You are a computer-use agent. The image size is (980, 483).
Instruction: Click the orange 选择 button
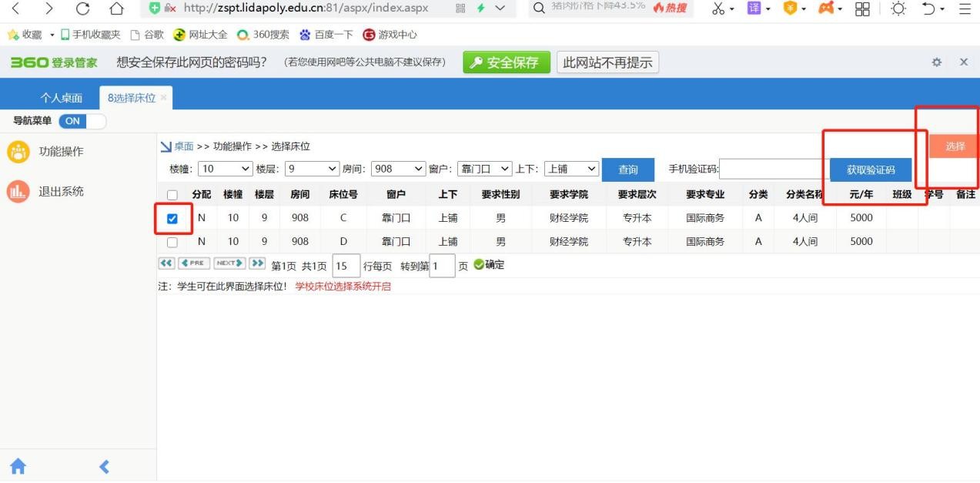coord(955,146)
